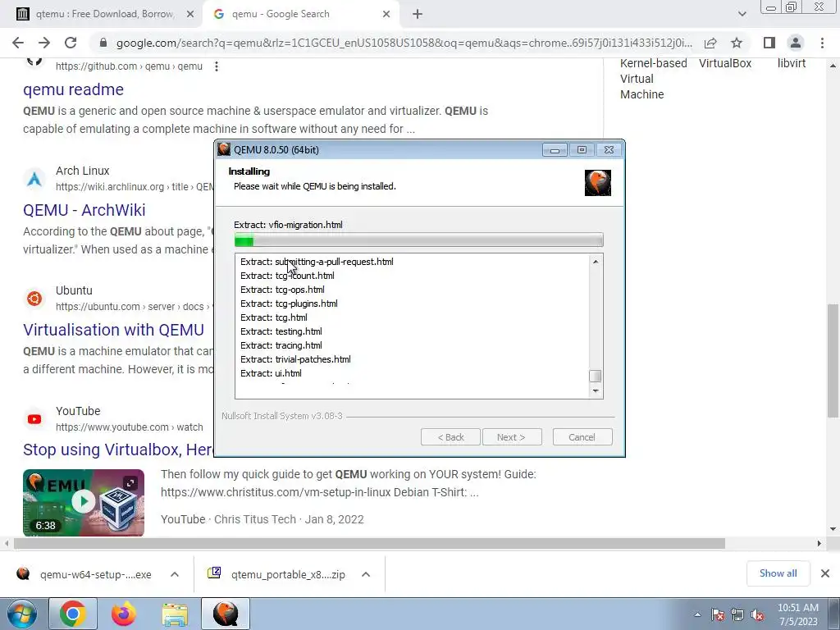The width and height of the screenshot is (840, 630).
Task: Open File Explorer from the taskbar
Action: 175,614
